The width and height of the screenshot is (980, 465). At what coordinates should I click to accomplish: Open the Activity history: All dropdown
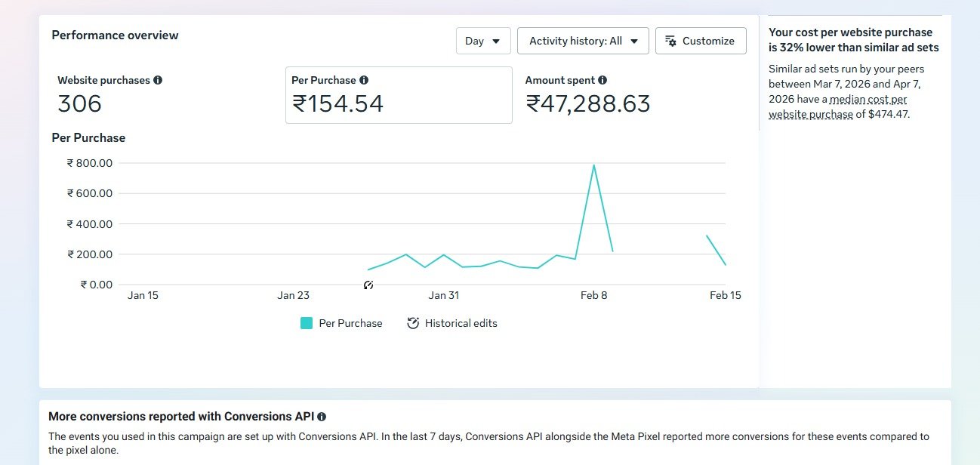[583, 41]
